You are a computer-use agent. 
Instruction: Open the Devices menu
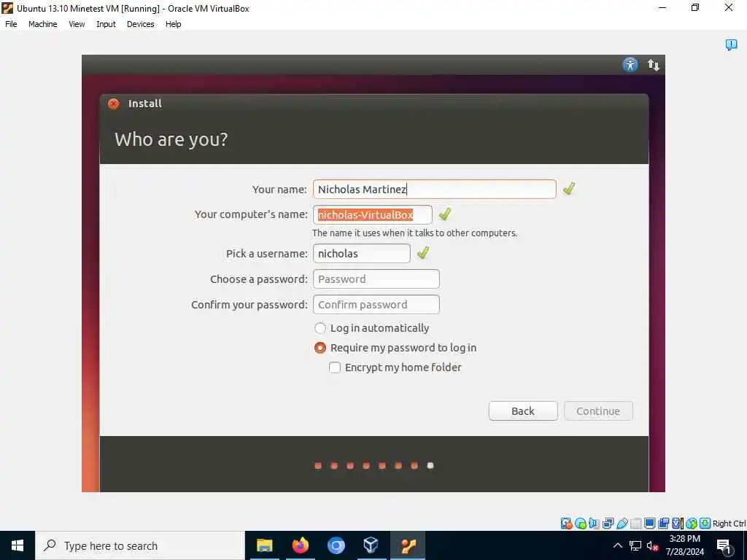[141, 24]
